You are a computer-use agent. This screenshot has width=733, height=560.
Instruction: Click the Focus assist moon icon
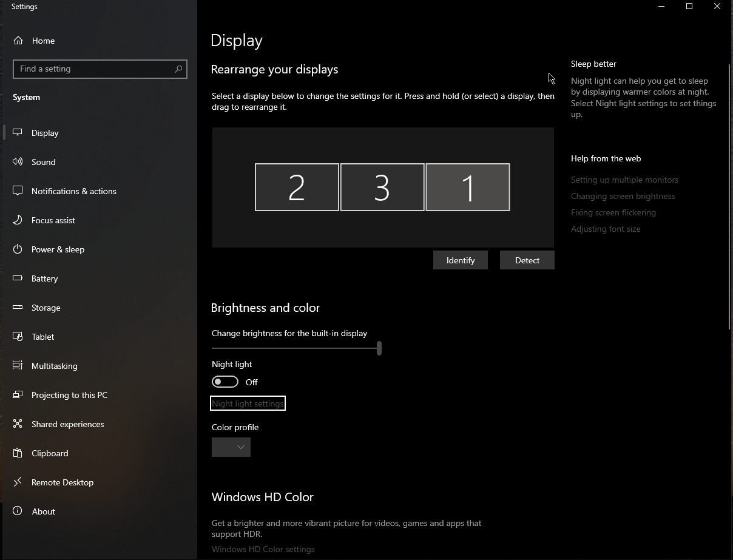[18, 220]
